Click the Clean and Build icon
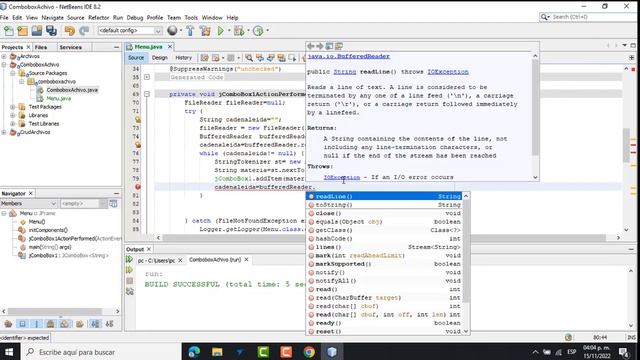 coord(205,31)
